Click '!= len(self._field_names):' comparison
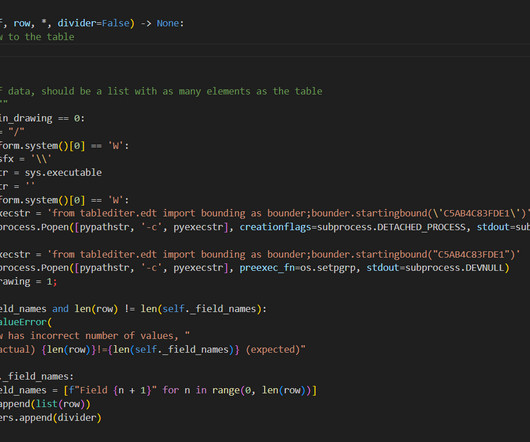 pos(195,309)
